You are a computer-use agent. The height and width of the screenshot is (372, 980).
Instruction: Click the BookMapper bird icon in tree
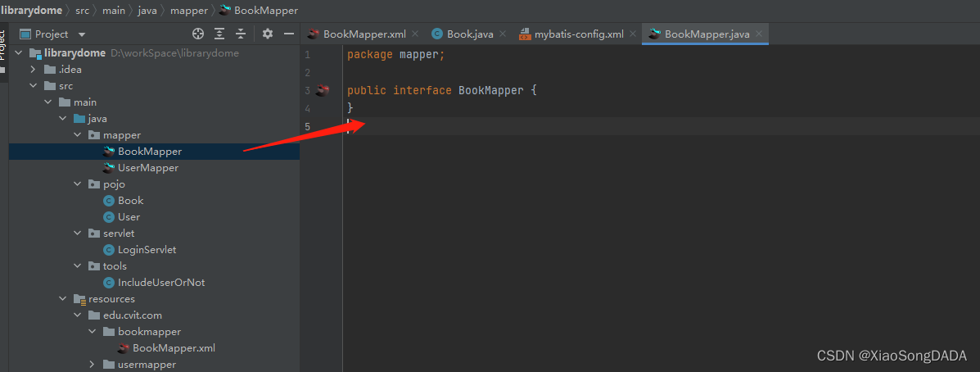point(109,152)
